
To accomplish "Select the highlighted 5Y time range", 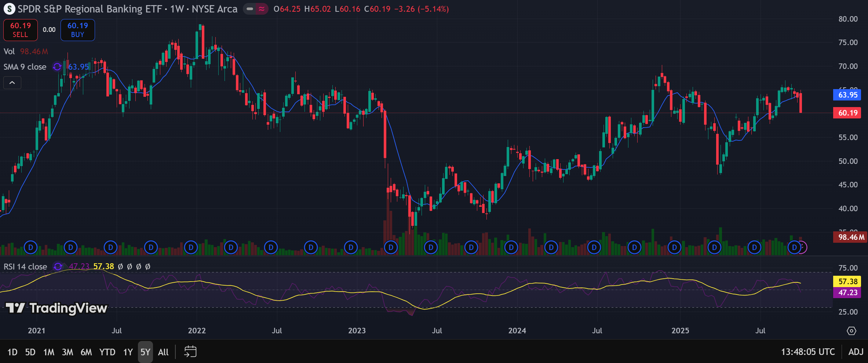I will pyautogui.click(x=145, y=352).
